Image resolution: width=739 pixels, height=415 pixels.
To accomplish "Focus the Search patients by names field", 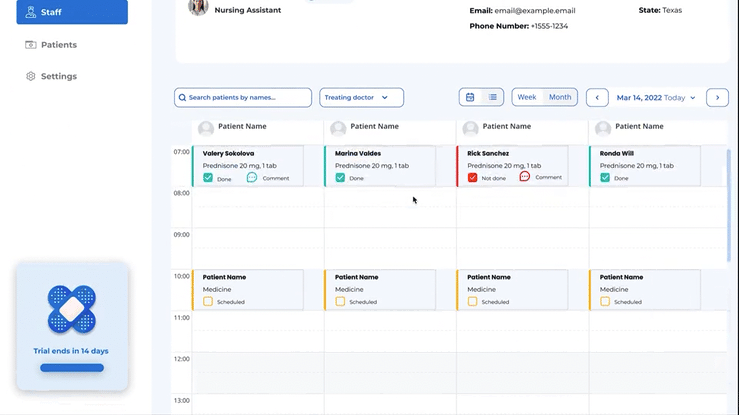I will 243,98.
